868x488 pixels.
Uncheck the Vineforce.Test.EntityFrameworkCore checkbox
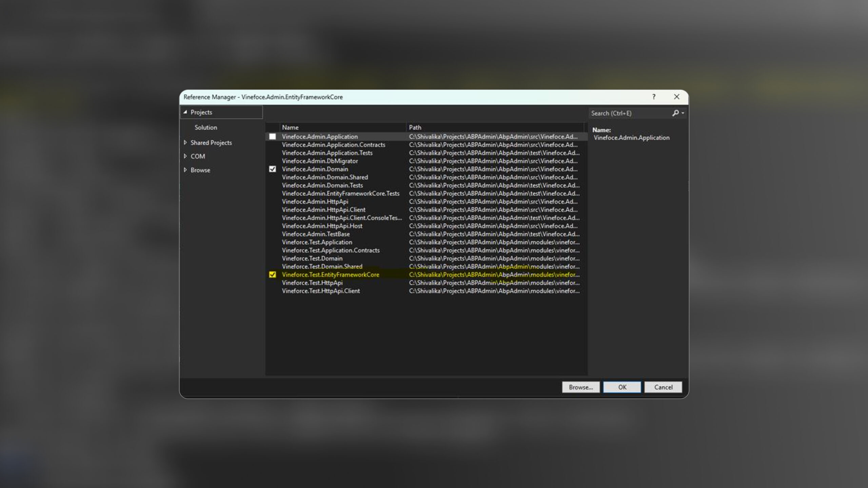[272, 275]
